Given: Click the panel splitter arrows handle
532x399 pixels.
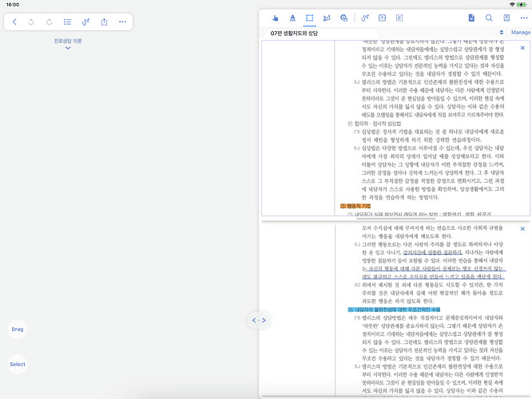Looking at the screenshot, I should tap(259, 320).
